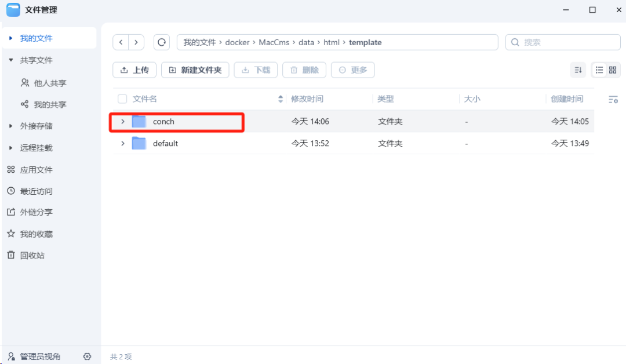Switch to list view layout
Screen dimensions: 626x364
tap(599, 70)
